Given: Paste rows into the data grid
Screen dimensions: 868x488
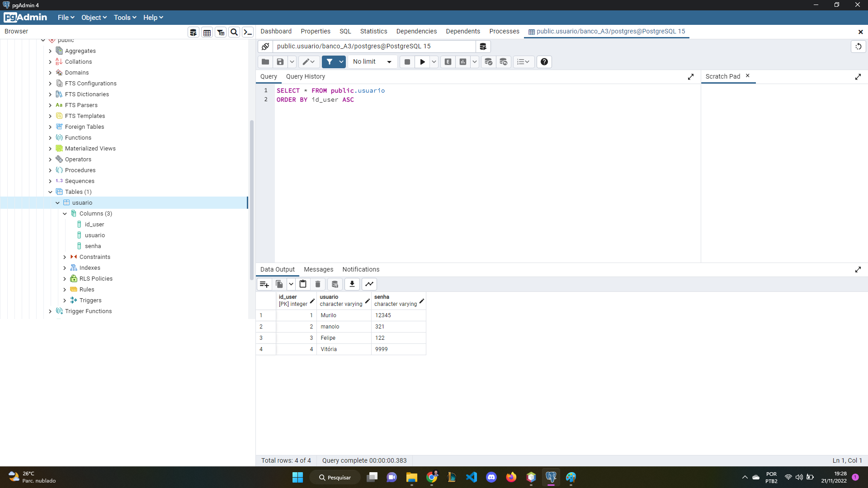Looking at the screenshot, I should pos(302,284).
